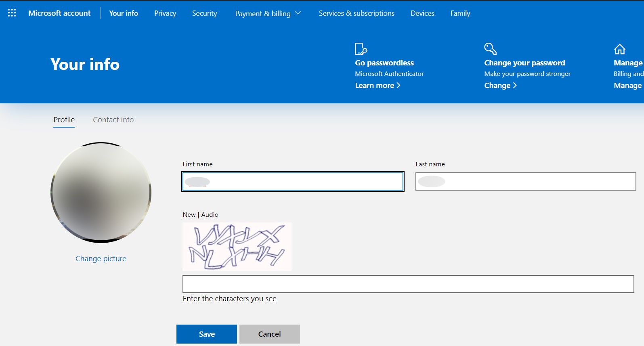Click the Go passwordless heading
644x346 pixels.
click(x=384, y=63)
